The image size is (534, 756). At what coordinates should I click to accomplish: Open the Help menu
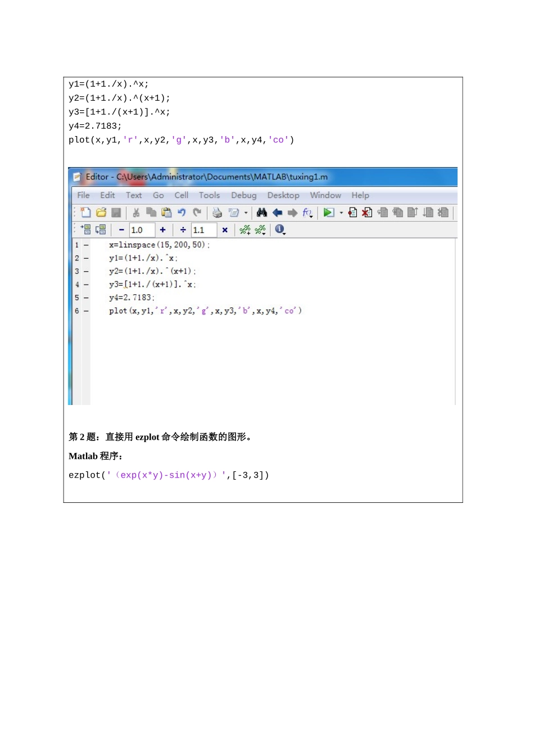pos(360,195)
